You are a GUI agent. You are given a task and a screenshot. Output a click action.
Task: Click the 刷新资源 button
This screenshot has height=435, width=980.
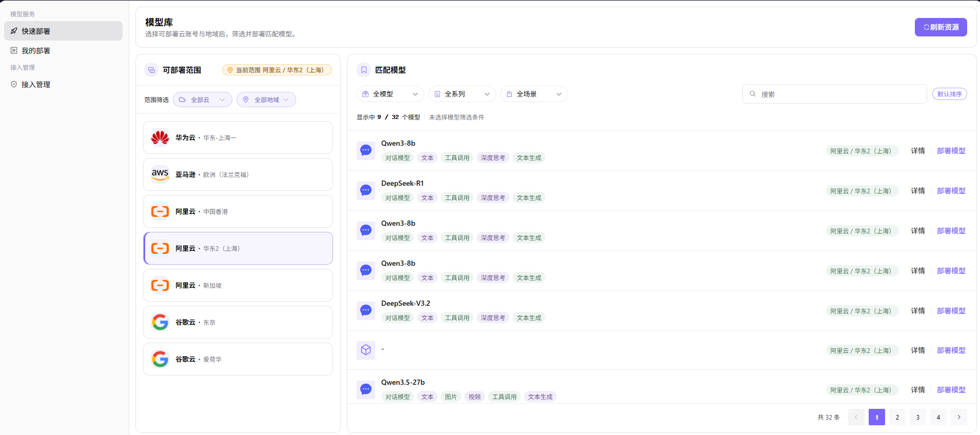[941, 27]
